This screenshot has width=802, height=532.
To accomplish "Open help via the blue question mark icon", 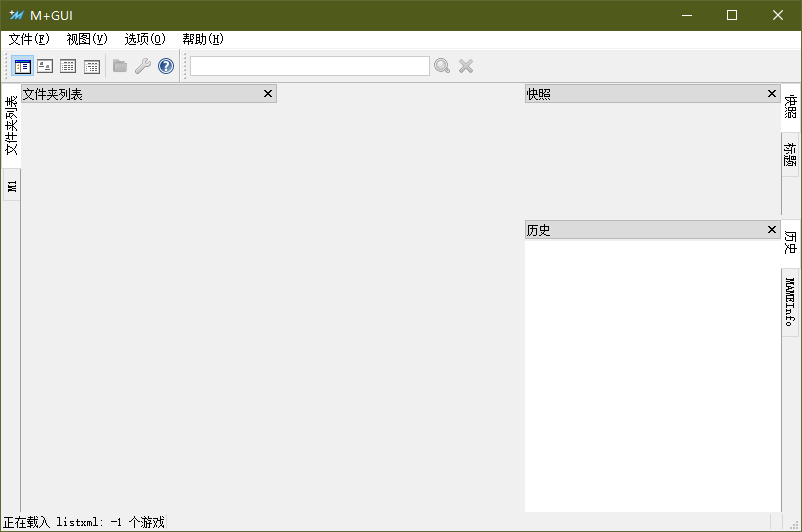I will pyautogui.click(x=166, y=66).
